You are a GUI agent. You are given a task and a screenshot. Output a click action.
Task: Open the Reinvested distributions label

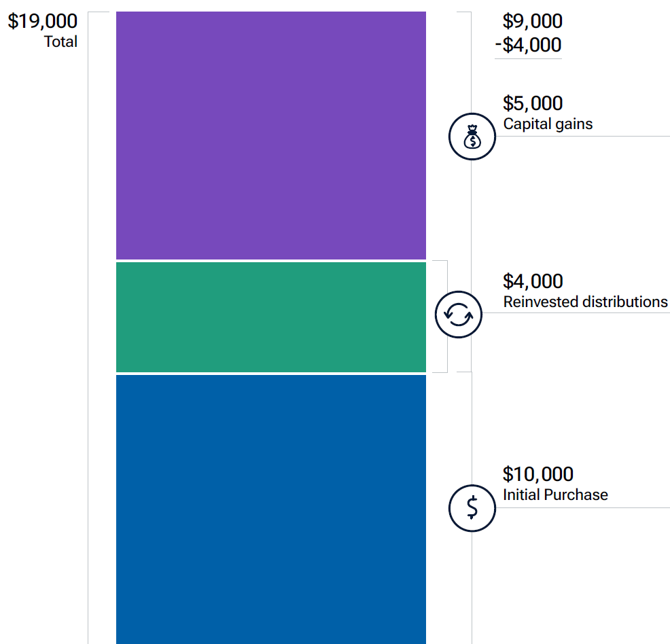(585, 302)
